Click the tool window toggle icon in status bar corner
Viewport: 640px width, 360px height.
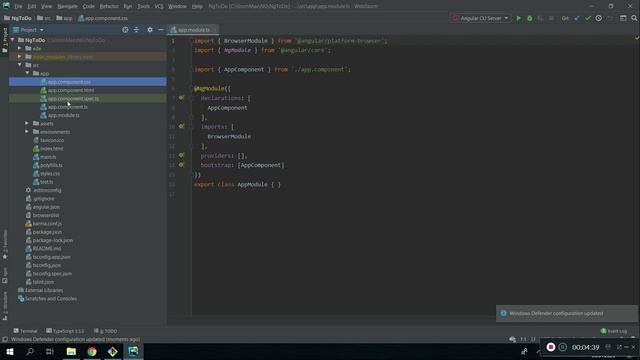coord(5,340)
